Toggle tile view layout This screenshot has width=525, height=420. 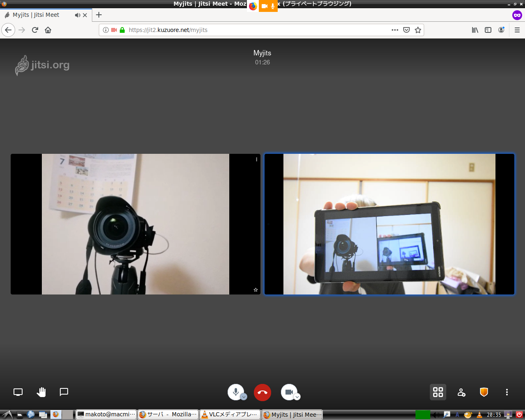pos(438,393)
